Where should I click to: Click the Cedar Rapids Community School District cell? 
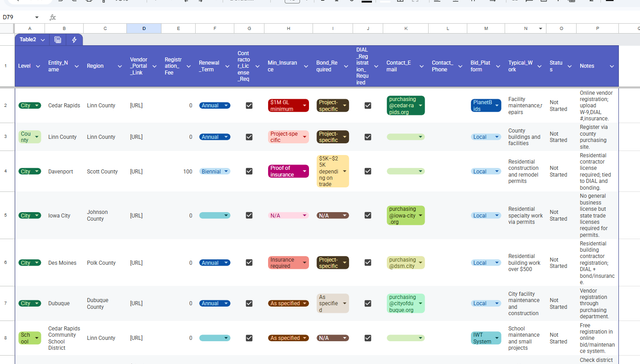[64, 338]
